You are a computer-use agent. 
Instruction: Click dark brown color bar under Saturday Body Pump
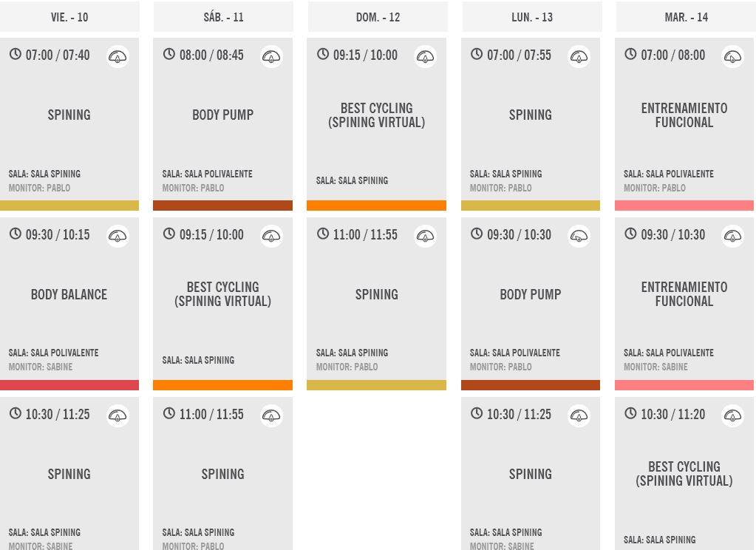pyautogui.click(x=222, y=206)
